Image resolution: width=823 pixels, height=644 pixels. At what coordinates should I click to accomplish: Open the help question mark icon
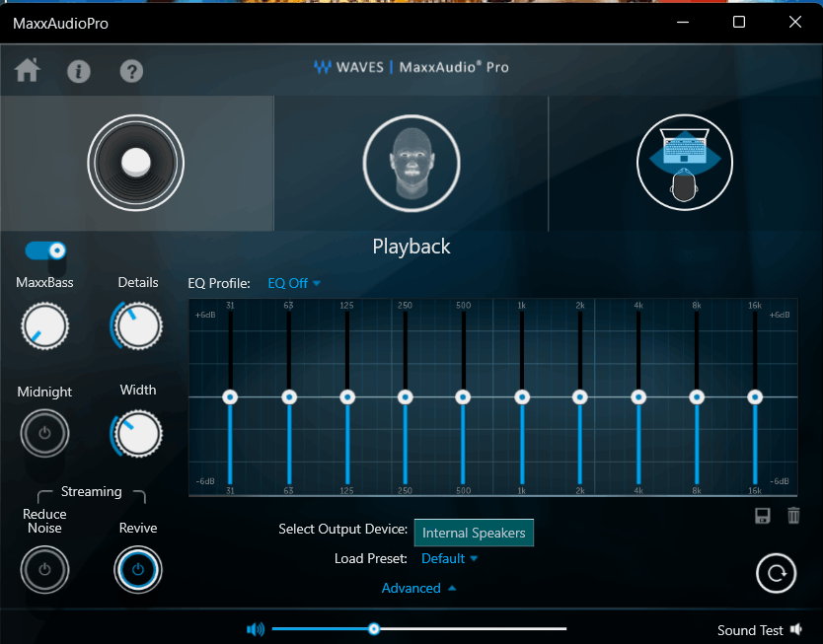tap(131, 71)
